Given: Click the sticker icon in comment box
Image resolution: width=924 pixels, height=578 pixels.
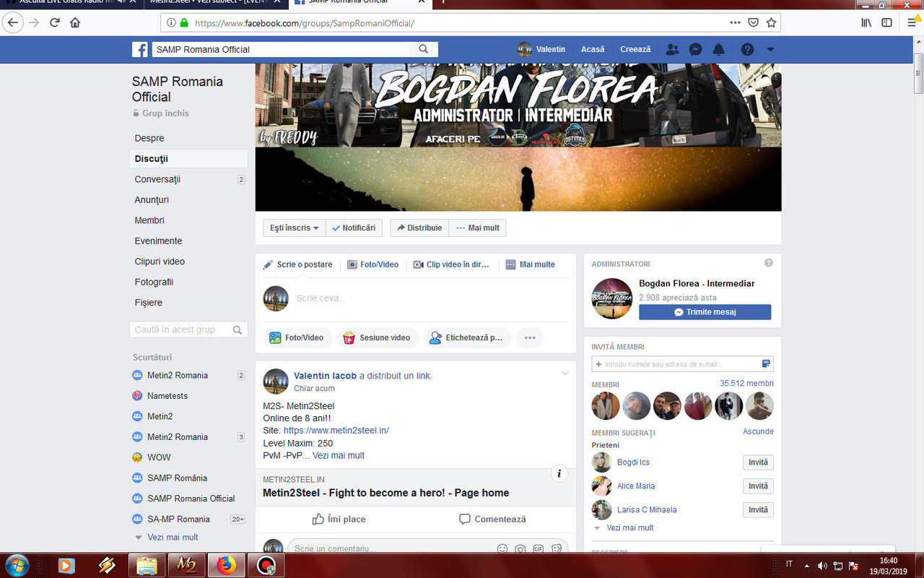Looking at the screenshot, I should coord(557,548).
